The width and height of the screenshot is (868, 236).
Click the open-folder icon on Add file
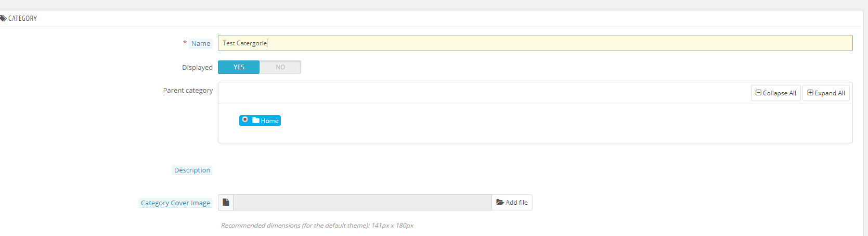coord(500,202)
